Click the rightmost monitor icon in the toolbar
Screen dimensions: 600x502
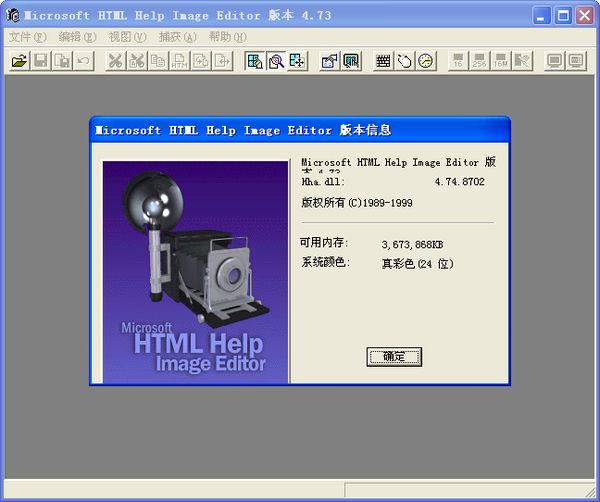pos(577,61)
